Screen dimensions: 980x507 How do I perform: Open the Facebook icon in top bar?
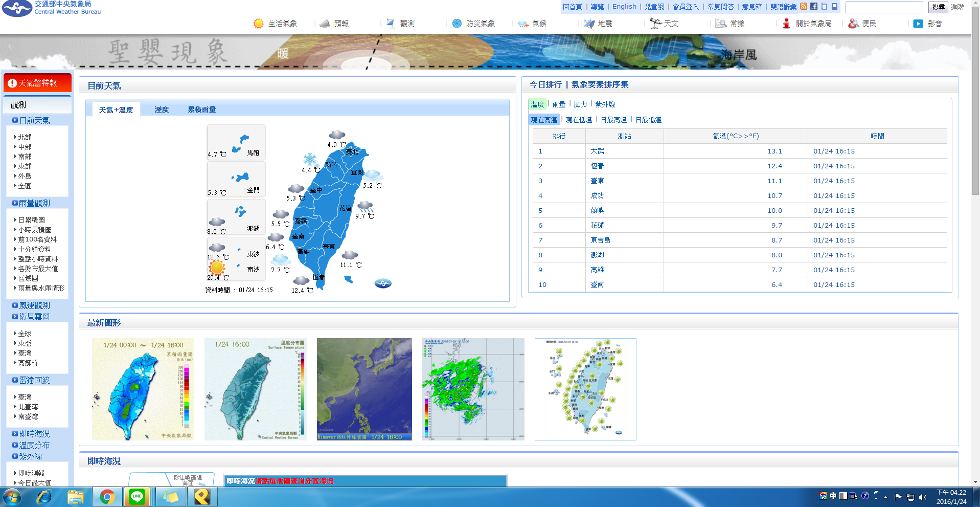(814, 7)
